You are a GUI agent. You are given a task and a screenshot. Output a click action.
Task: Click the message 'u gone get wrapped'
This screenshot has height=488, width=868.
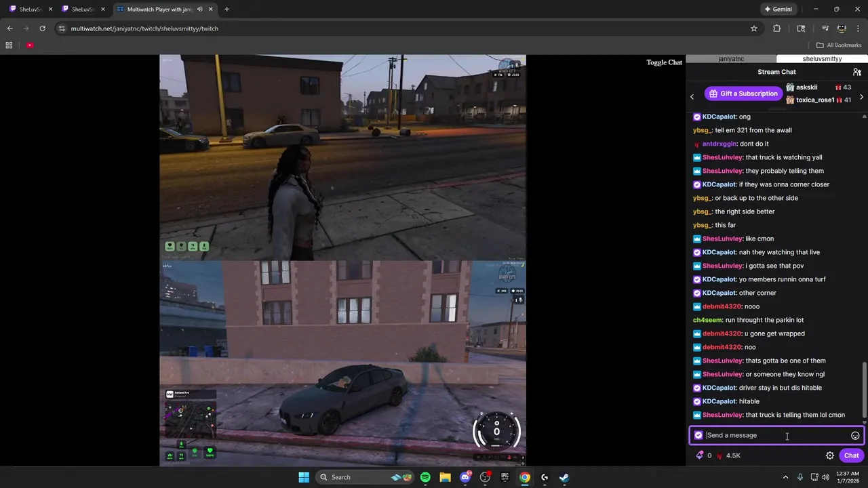click(x=774, y=333)
